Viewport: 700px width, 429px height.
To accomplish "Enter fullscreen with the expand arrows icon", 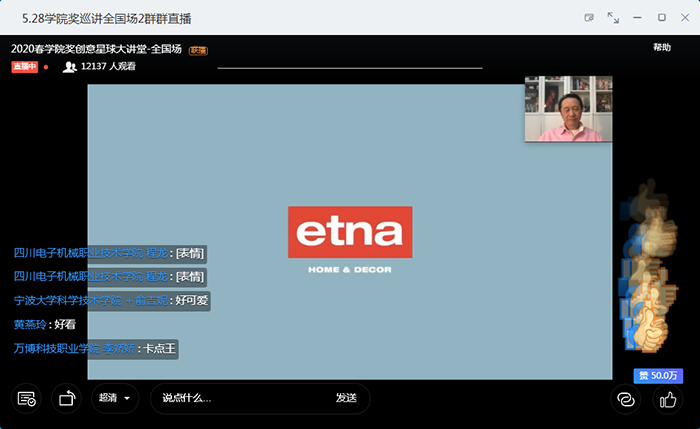I will point(613,18).
